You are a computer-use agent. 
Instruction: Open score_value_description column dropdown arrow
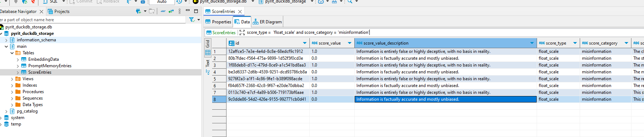pyautogui.click(x=532, y=43)
